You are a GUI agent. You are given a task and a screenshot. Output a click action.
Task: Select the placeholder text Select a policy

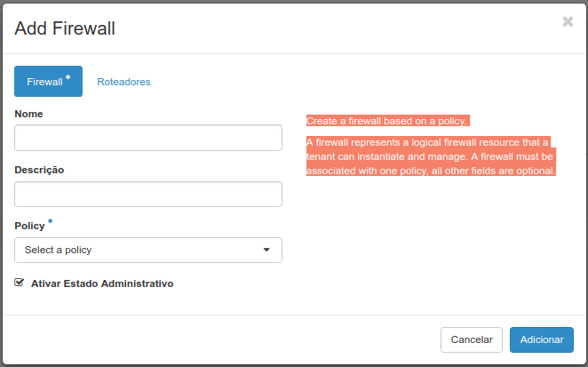(58, 250)
